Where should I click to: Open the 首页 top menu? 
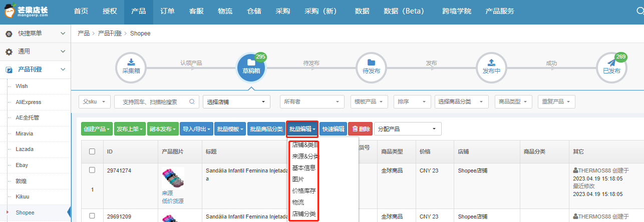(81, 11)
